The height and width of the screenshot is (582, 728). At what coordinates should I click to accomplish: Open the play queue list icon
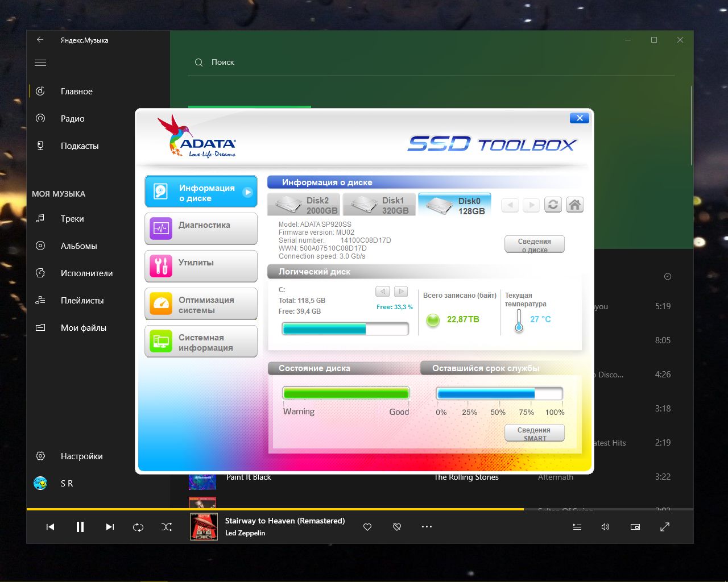[577, 527]
